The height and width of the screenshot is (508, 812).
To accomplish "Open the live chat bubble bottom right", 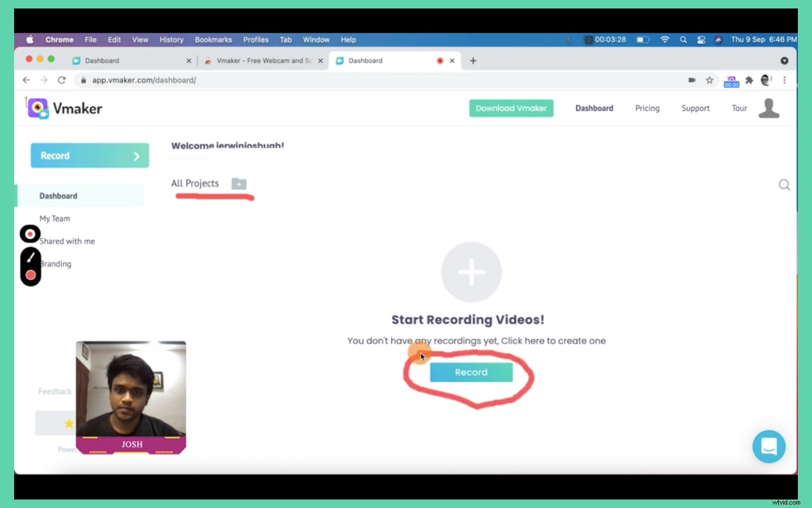I will pyautogui.click(x=769, y=446).
